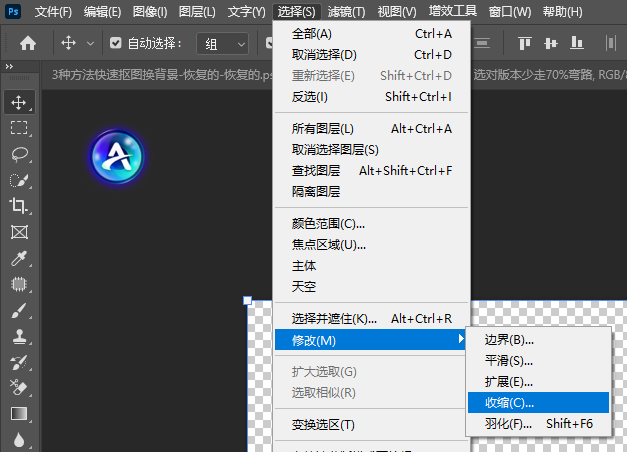The width and height of the screenshot is (627, 452).
Task: Toggle the 自动选择 checkbox
Action: tap(116, 43)
